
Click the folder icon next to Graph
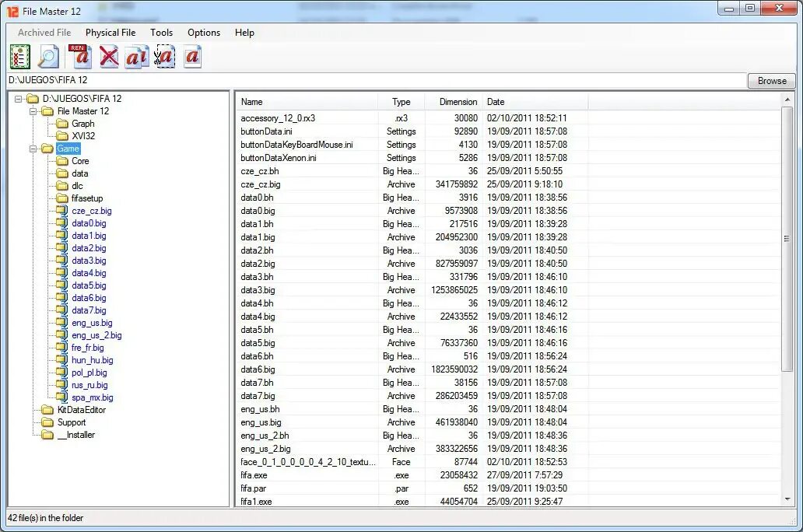tap(62, 124)
